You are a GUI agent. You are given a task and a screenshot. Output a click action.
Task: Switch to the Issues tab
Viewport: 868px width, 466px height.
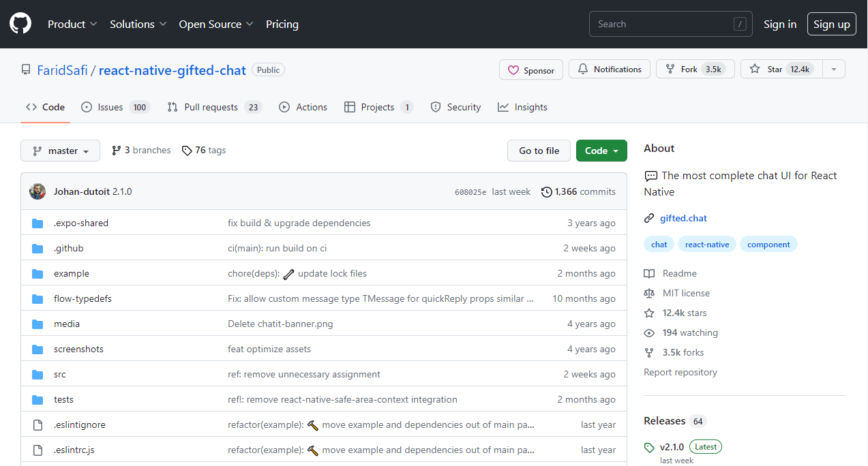click(115, 107)
